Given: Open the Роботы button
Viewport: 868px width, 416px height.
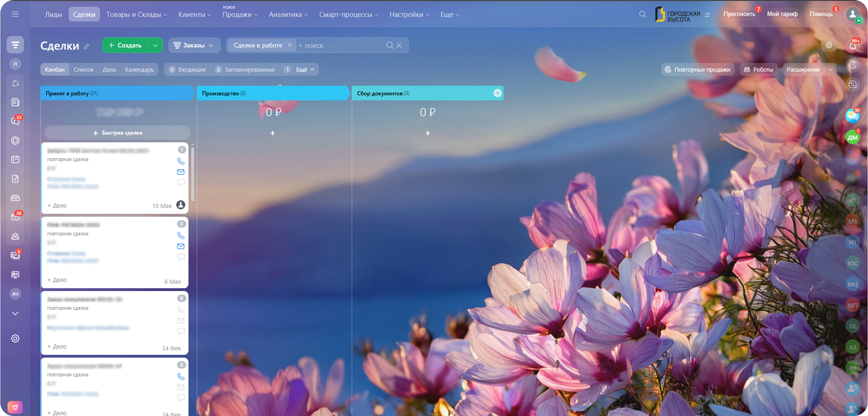Looking at the screenshot, I should pos(759,69).
